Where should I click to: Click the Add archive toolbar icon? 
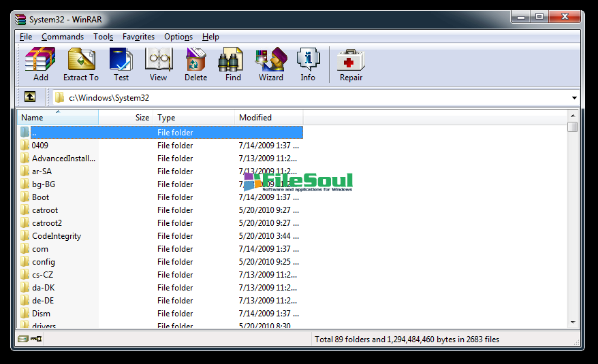point(40,60)
